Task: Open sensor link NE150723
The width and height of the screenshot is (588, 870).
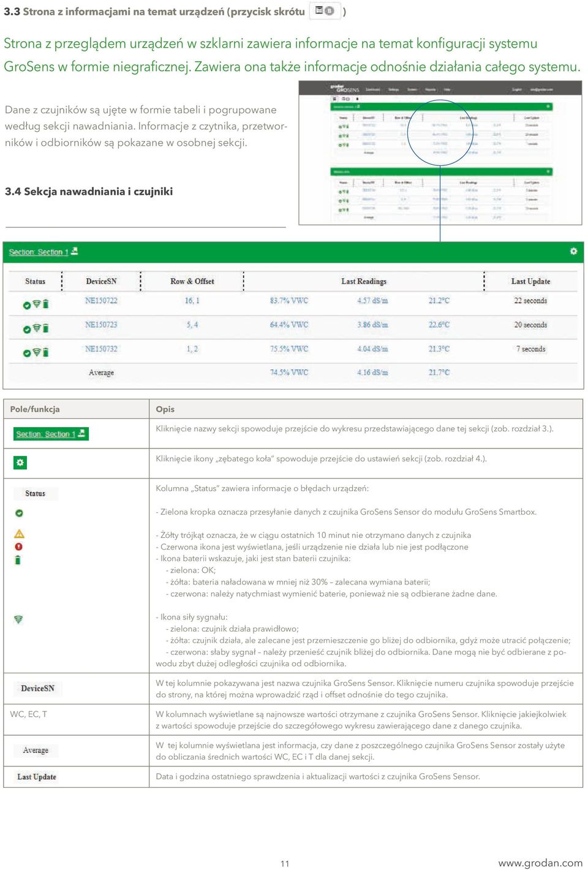Action: [x=101, y=325]
